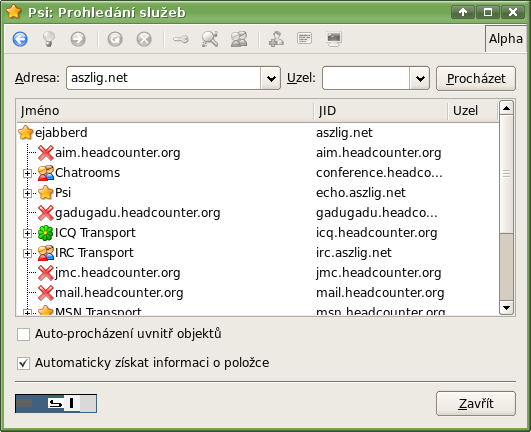Expand the Psi tree node
The image size is (531, 432).
27,193
